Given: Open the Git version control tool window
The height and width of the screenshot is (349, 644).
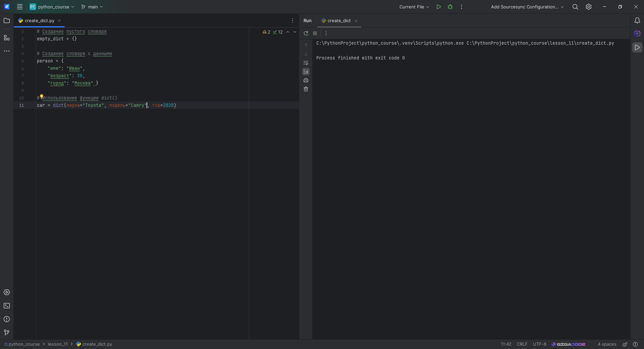Looking at the screenshot, I should click(x=6, y=332).
